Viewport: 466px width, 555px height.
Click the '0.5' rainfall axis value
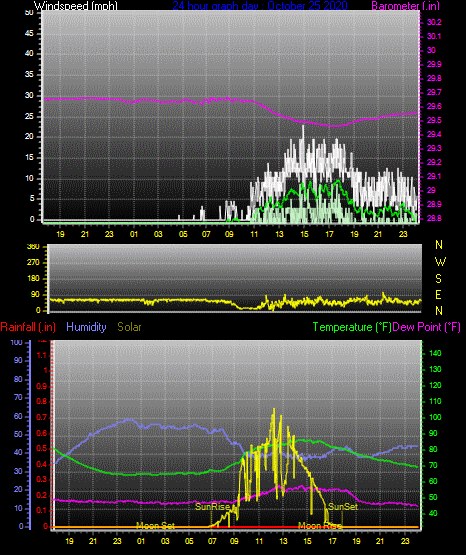click(x=42, y=448)
